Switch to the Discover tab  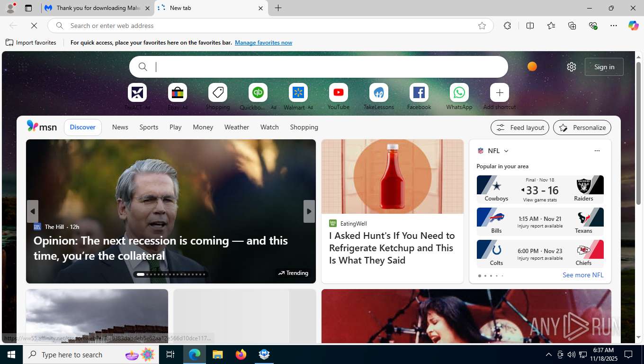83,127
